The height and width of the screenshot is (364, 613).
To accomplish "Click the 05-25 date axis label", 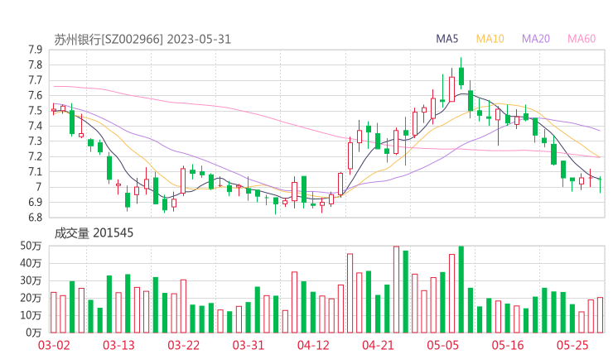I will [x=572, y=345].
